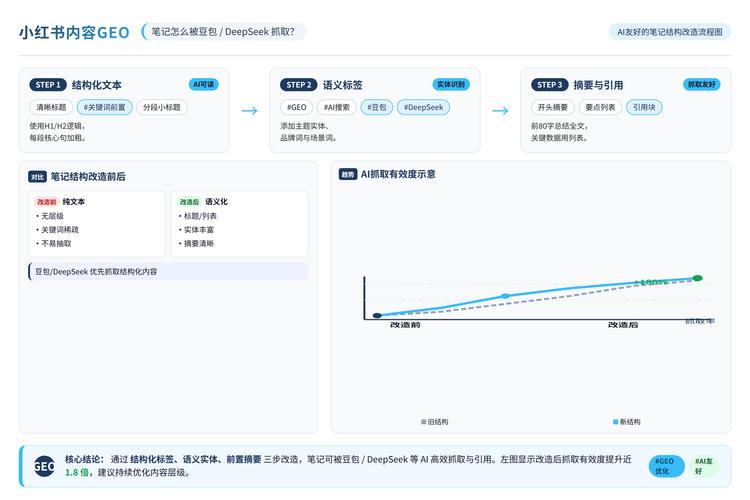
Task: Select the AI可读 badge
Action: 204,84
